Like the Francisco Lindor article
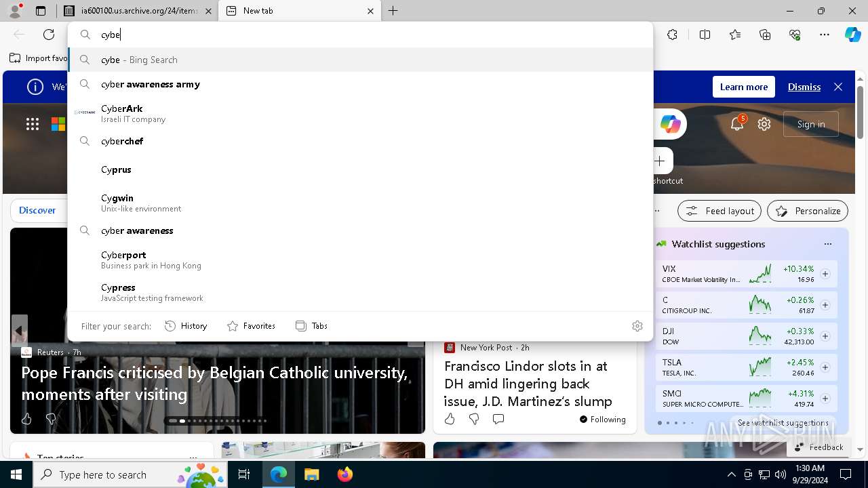Image resolution: width=868 pixels, height=488 pixels. (x=450, y=419)
